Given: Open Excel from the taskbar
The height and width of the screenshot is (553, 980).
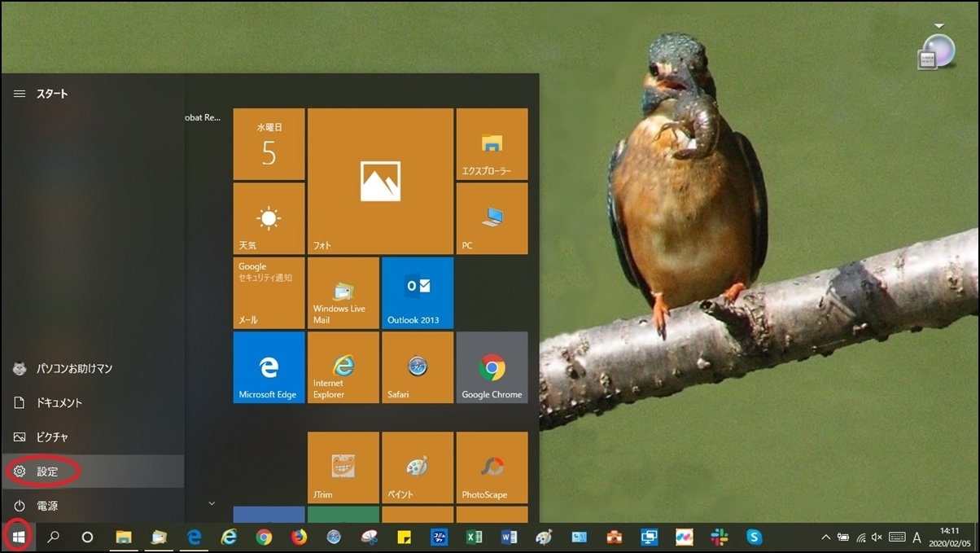Looking at the screenshot, I should (474, 537).
